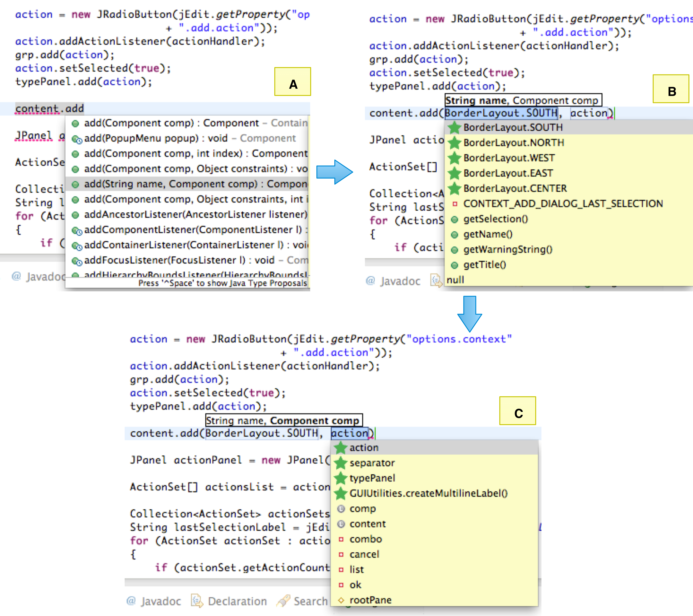
Task: Click the content.add text in panel A editor
Action: click(49, 109)
